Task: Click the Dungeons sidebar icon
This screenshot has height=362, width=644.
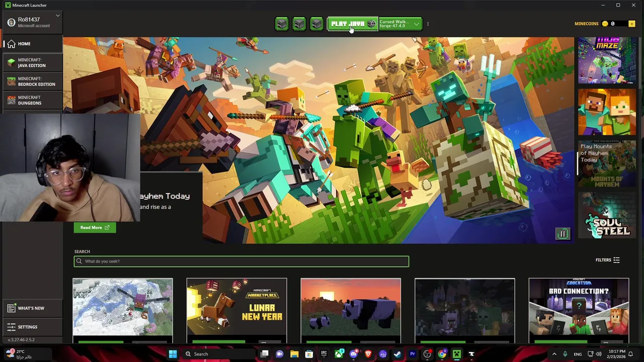Action: point(11,100)
